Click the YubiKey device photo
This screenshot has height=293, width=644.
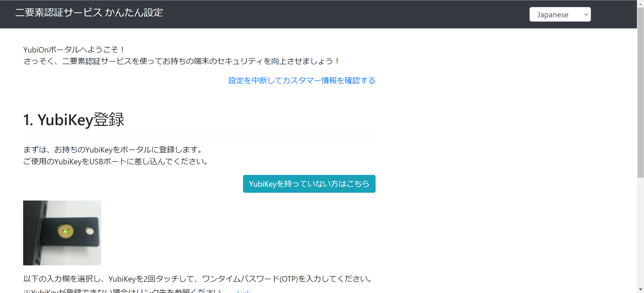click(x=62, y=233)
